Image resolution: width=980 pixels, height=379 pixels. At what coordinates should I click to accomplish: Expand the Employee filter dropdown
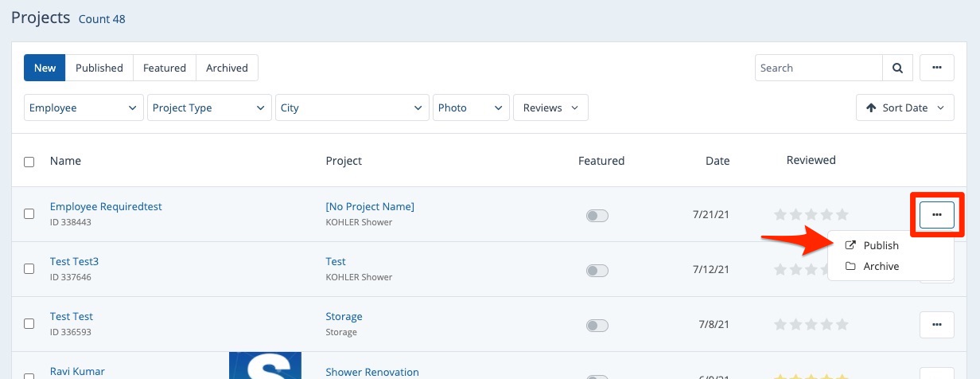click(x=84, y=108)
